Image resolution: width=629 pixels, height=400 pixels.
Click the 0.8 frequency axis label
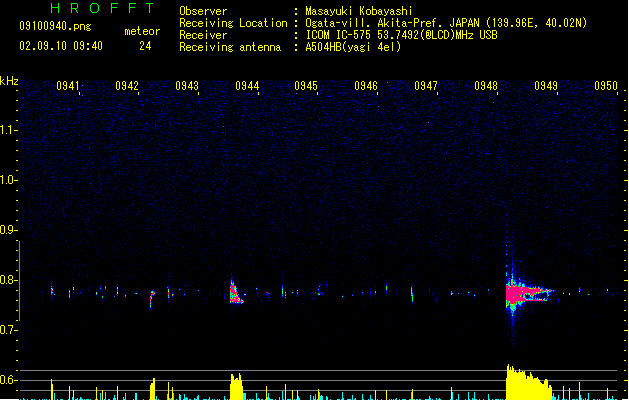point(7,280)
